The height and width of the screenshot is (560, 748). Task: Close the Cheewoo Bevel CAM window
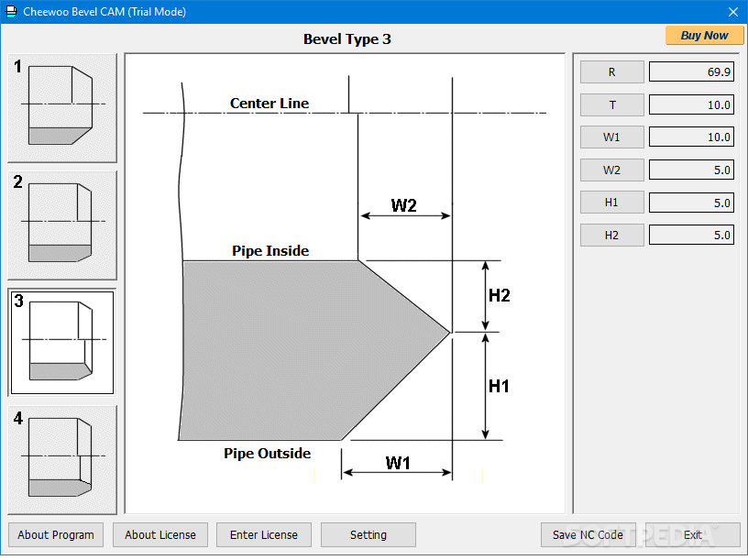(733, 12)
